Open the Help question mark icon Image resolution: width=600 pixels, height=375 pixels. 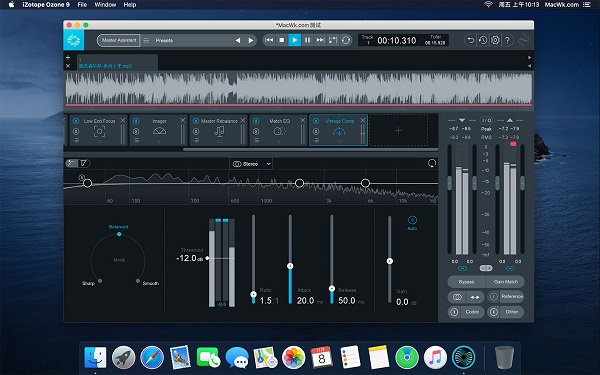click(508, 40)
